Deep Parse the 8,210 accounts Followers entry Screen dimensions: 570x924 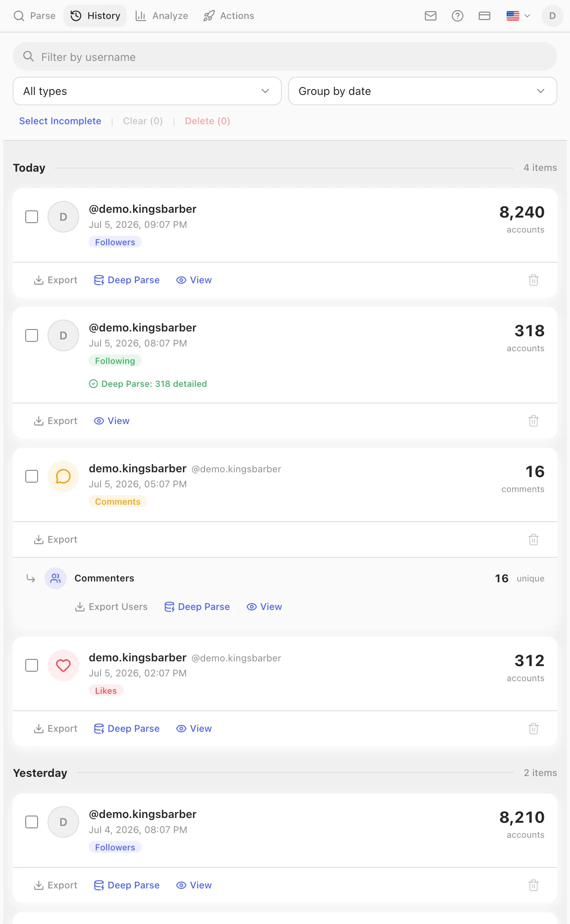pyautogui.click(x=127, y=885)
